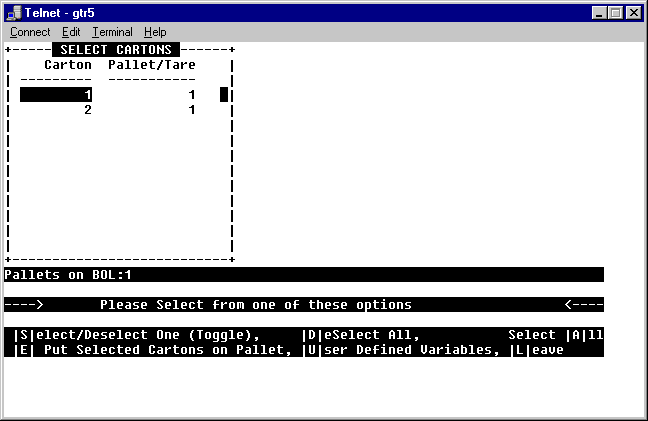Open the Connect menu
The height and width of the screenshot is (421, 648).
pos(30,32)
